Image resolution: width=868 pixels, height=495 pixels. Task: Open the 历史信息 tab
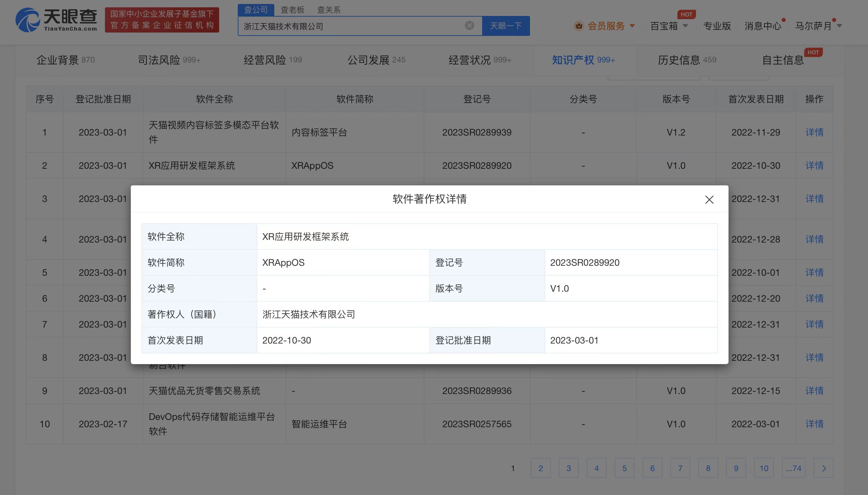click(x=687, y=60)
